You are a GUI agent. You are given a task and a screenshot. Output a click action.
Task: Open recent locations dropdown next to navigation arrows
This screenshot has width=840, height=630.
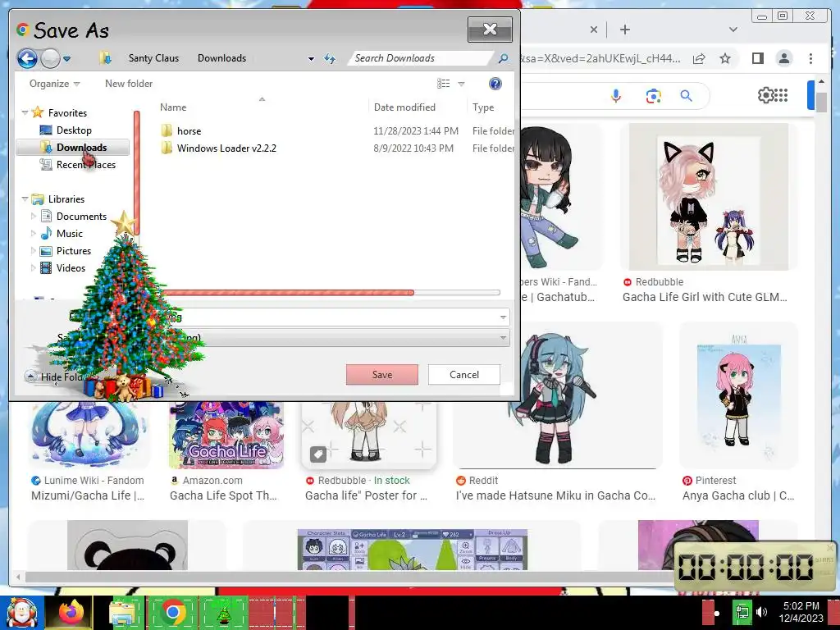[67, 59]
